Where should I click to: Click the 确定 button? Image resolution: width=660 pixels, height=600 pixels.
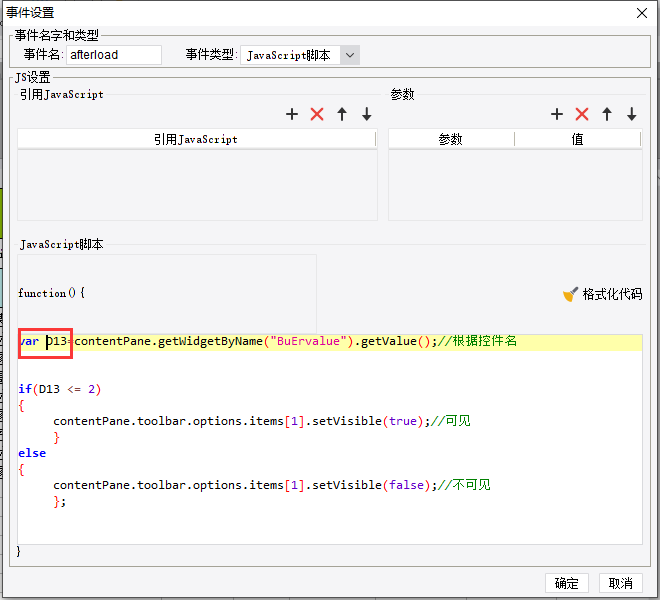[x=567, y=583]
